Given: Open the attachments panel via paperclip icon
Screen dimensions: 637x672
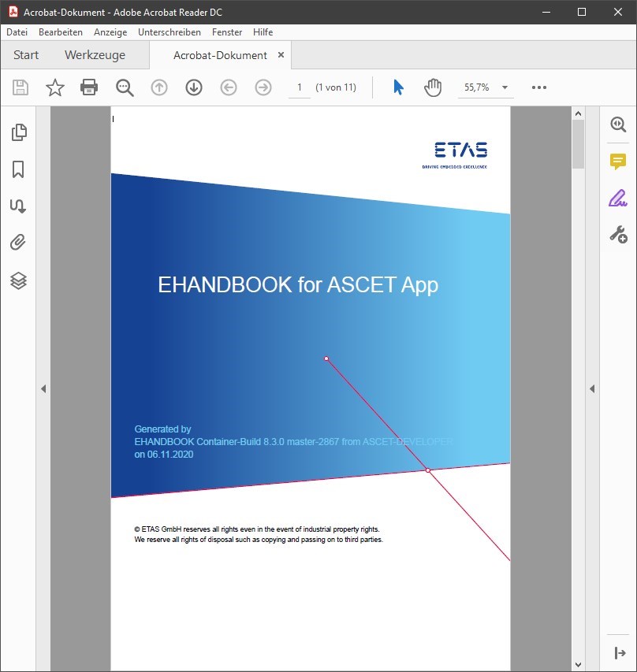Looking at the screenshot, I should [18, 242].
